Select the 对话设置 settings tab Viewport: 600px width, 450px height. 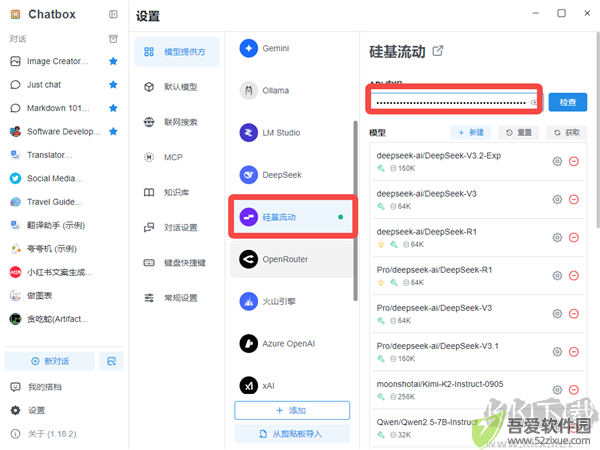pos(177,228)
